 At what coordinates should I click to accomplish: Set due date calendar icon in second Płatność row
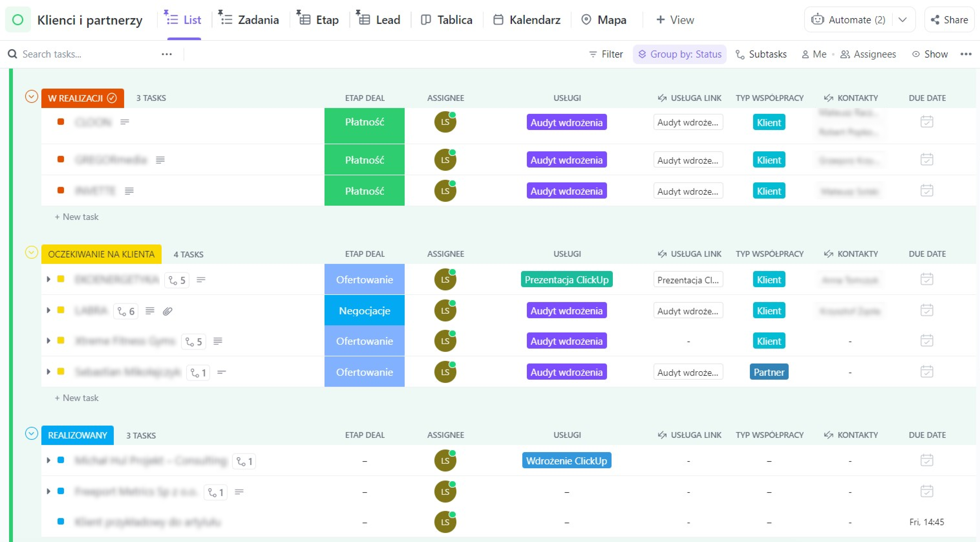point(927,159)
